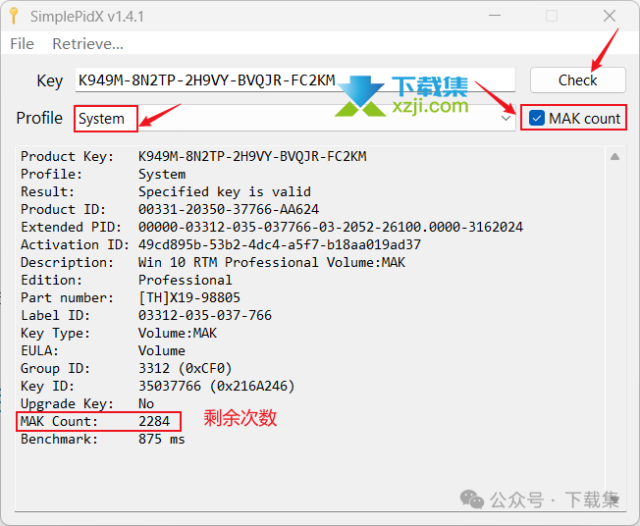Open the Retrieve... menu
Screen dimensions: 640x526
88,44
